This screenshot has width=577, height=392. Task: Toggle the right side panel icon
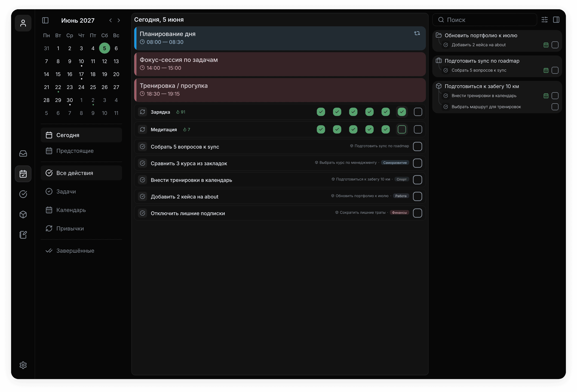point(556,20)
